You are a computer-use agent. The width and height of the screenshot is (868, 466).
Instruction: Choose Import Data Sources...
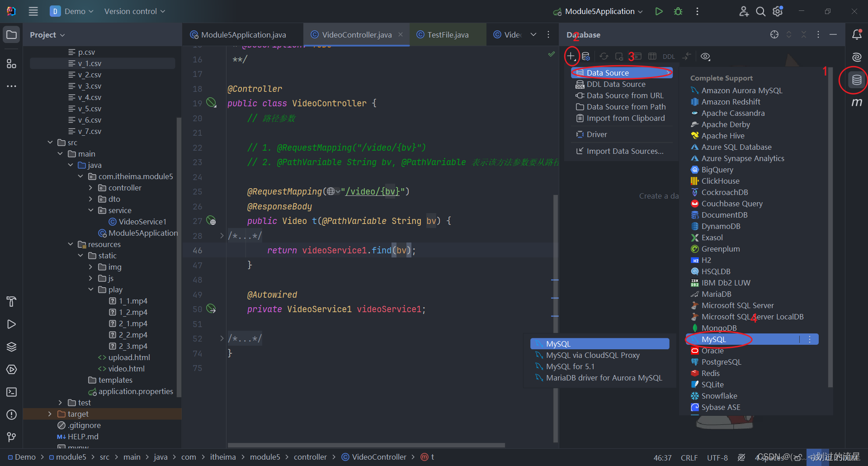point(622,151)
